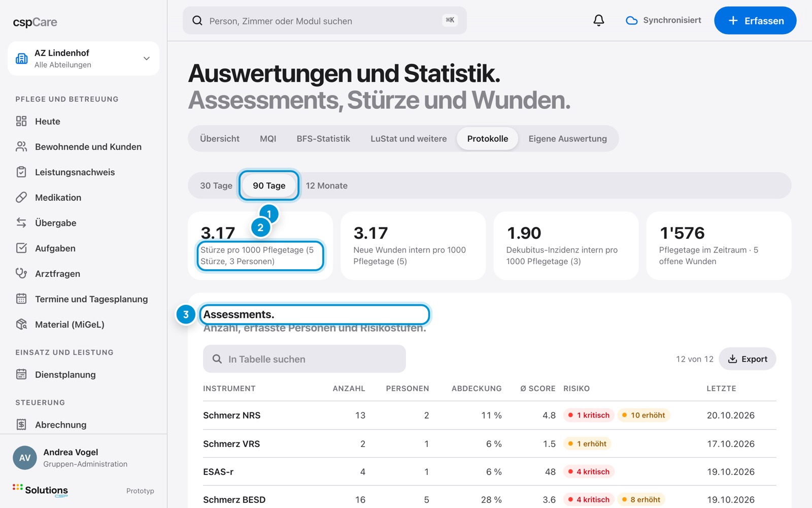Click the Abrechnung invoice icon

[x=21, y=424]
